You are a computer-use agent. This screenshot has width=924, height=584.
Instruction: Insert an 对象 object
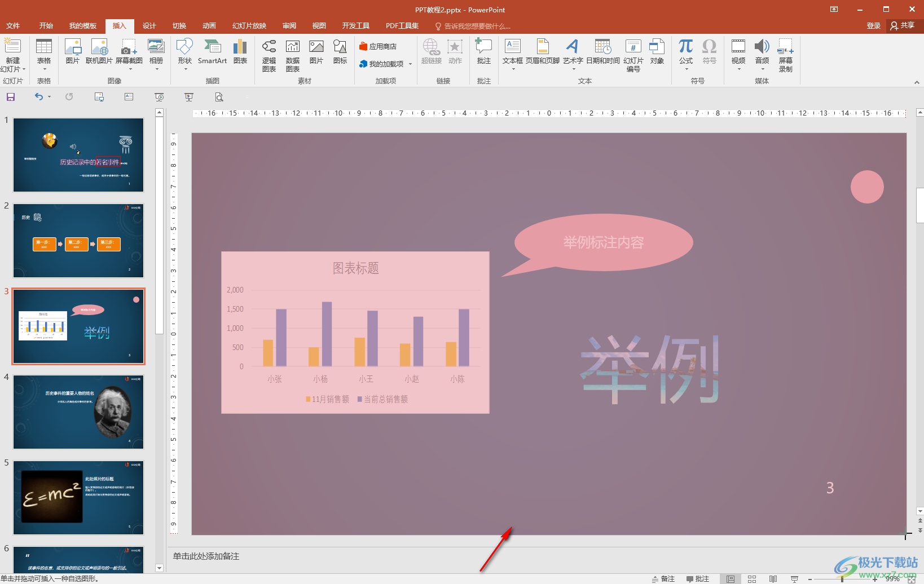pos(657,52)
